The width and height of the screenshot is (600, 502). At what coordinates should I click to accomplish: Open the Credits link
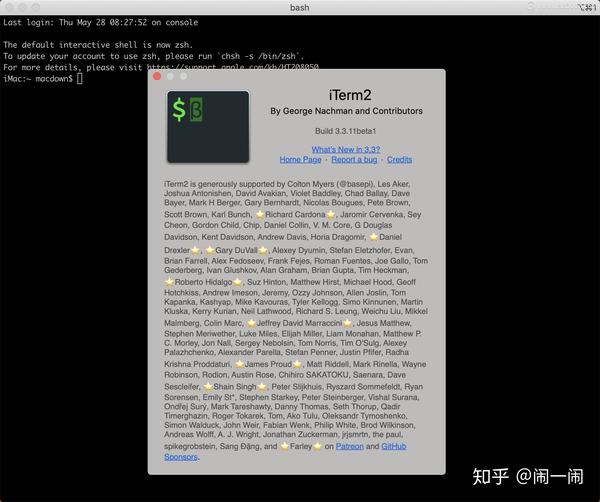(399, 159)
